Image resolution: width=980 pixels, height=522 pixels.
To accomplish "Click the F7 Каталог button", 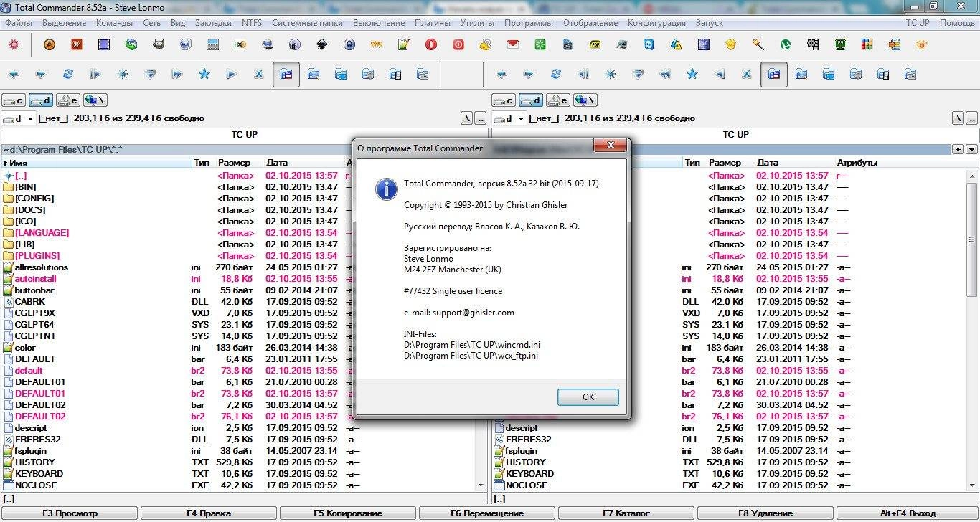I will pyautogui.click(x=626, y=513).
